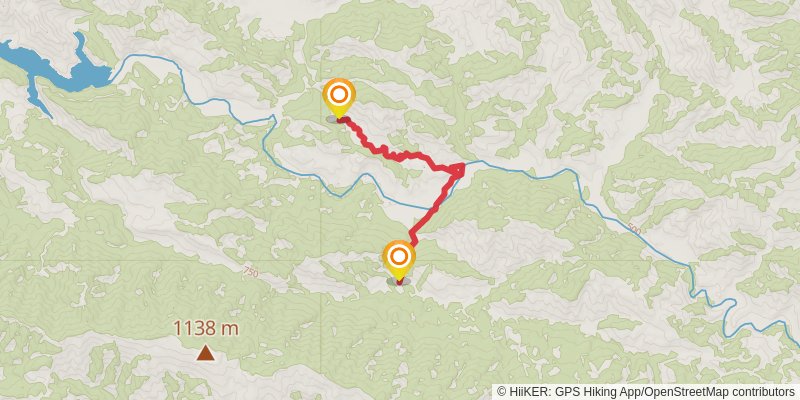Screen dimensions: 800x400
Task: Open the HiiKER: GPS Hiking App attribution link
Action: tap(572, 392)
